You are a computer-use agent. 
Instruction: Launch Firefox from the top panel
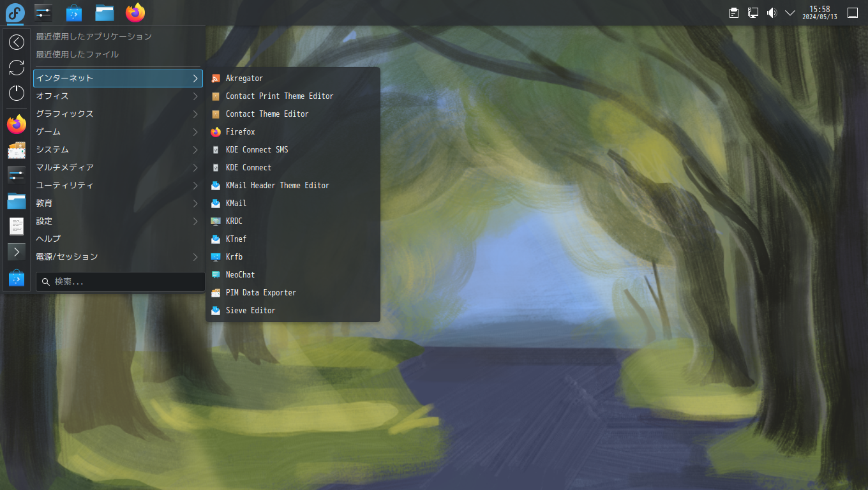(x=135, y=12)
